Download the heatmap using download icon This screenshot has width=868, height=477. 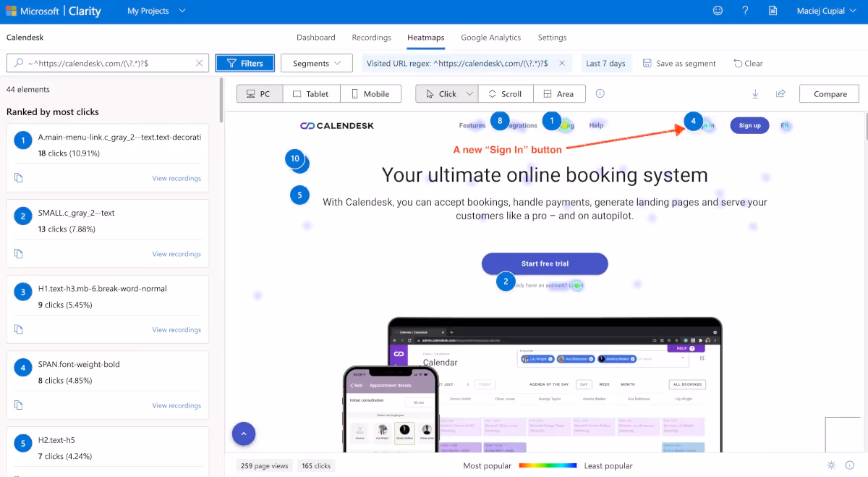point(755,94)
